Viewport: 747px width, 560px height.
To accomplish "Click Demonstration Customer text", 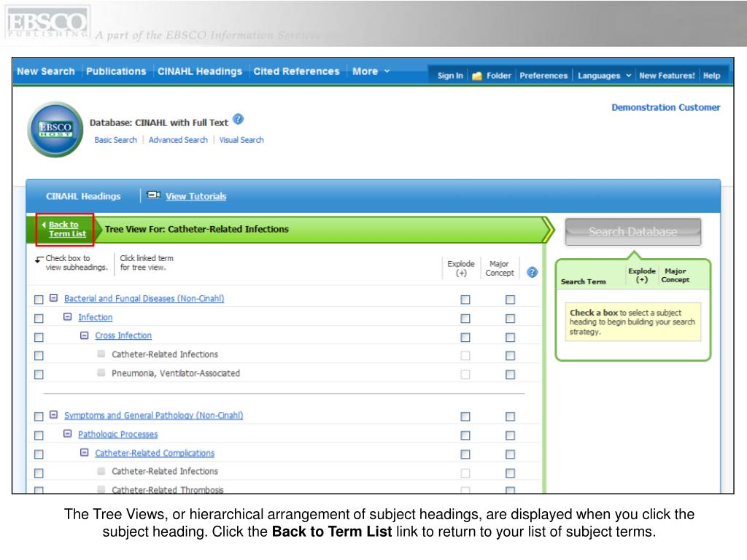I will pos(665,108).
